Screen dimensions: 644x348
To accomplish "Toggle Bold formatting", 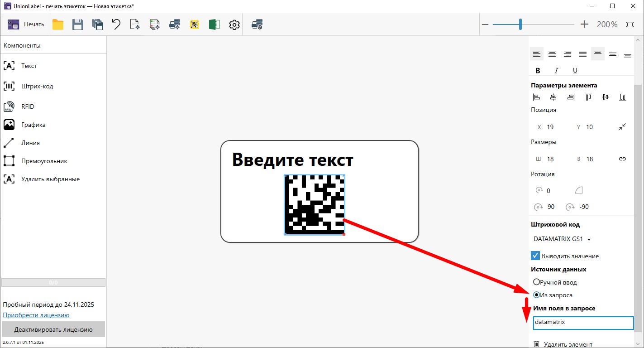I will (x=538, y=70).
